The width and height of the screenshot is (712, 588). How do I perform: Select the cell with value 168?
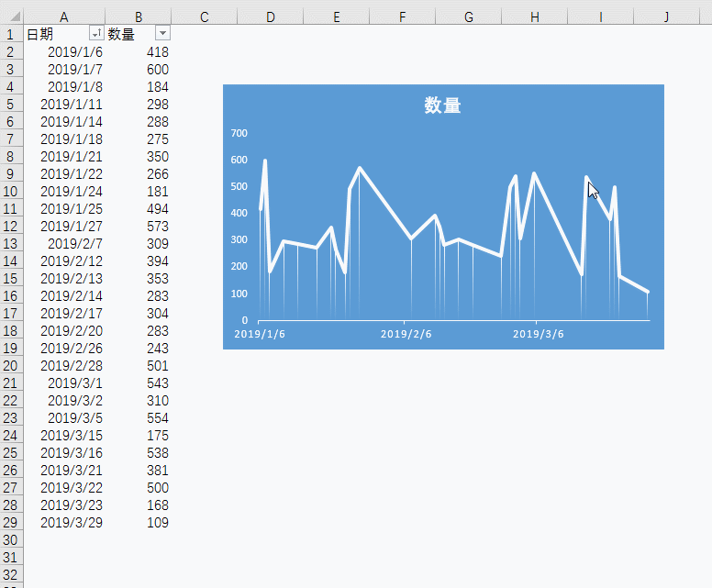pyautogui.click(x=138, y=505)
